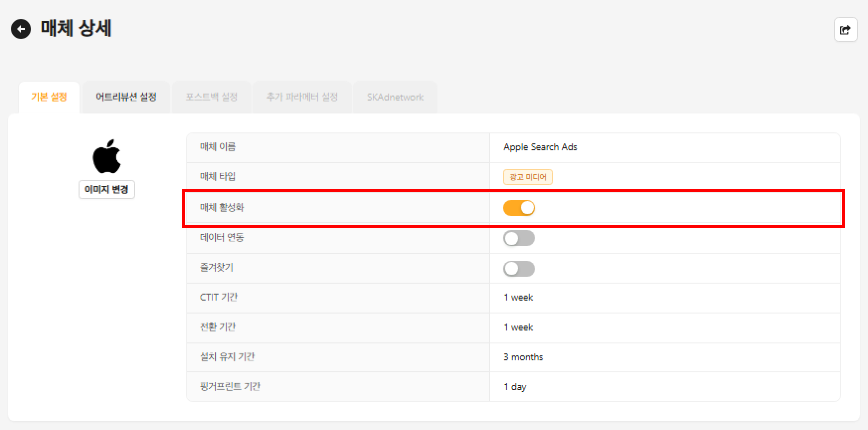Click the 광고 미디어 type badge
The width and height of the screenshot is (868, 430).
tap(527, 177)
